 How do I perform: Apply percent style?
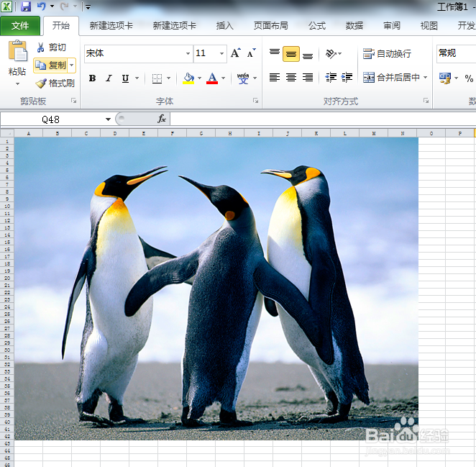click(469, 78)
